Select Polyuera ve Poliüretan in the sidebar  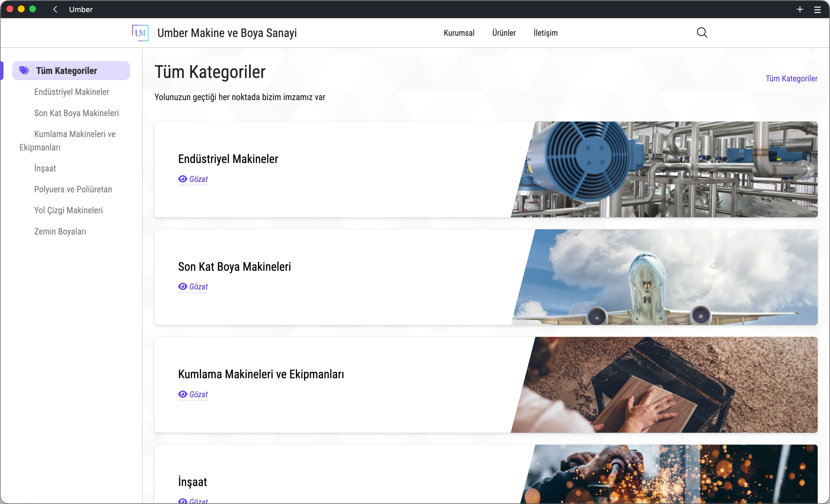73,189
